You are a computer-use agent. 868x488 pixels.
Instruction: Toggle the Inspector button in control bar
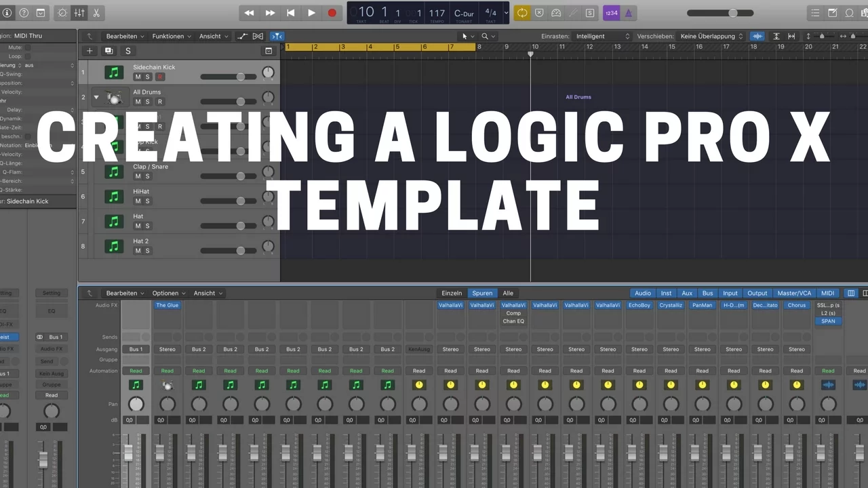(x=7, y=13)
